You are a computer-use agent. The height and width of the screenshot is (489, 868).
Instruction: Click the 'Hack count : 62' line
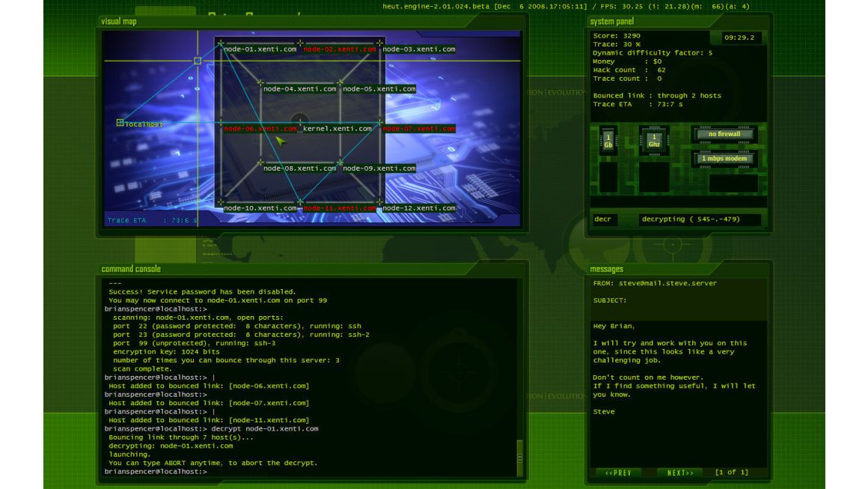coord(629,70)
